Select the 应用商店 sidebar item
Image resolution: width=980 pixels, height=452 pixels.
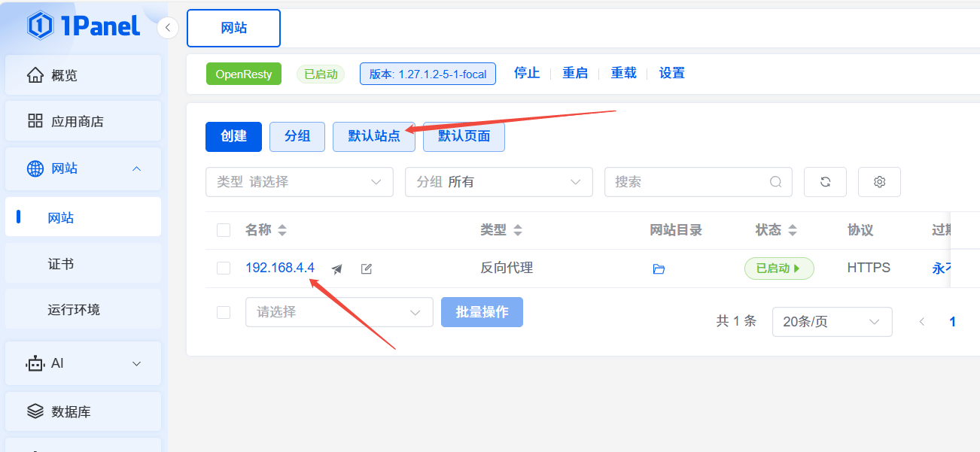77,121
